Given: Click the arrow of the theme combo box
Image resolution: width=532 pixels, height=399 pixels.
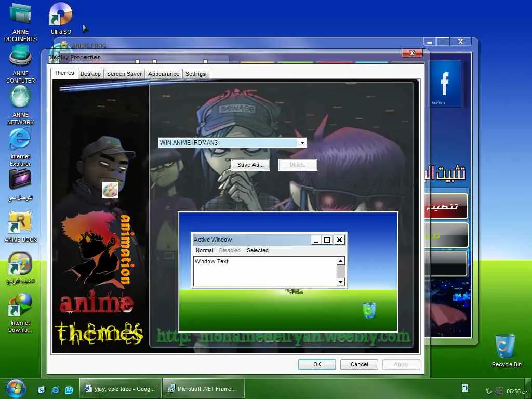Looking at the screenshot, I should 302,143.
